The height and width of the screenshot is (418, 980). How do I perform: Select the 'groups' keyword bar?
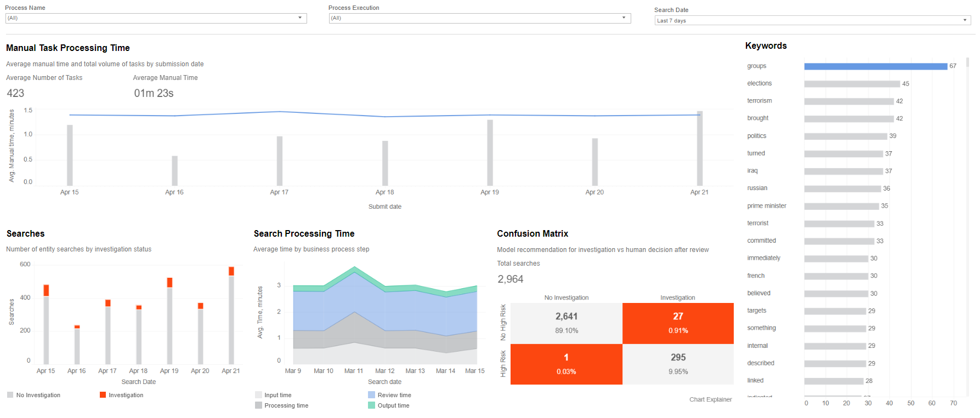pyautogui.click(x=876, y=66)
